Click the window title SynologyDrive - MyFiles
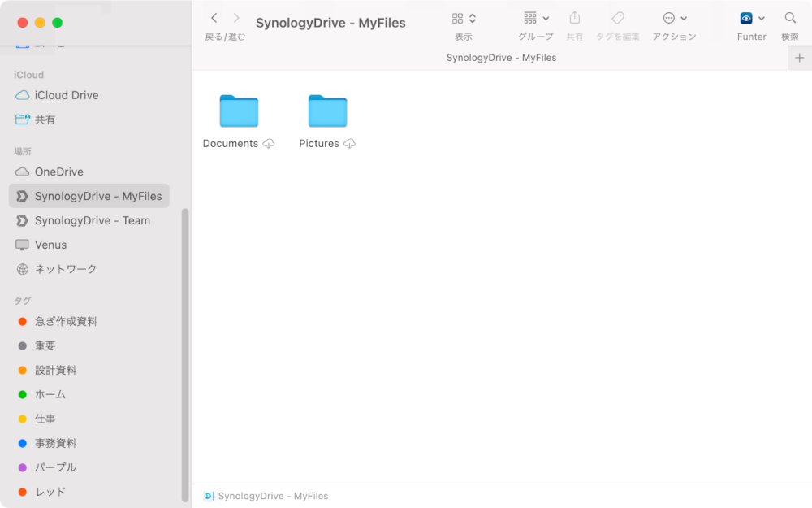This screenshot has width=812, height=508. click(x=330, y=23)
